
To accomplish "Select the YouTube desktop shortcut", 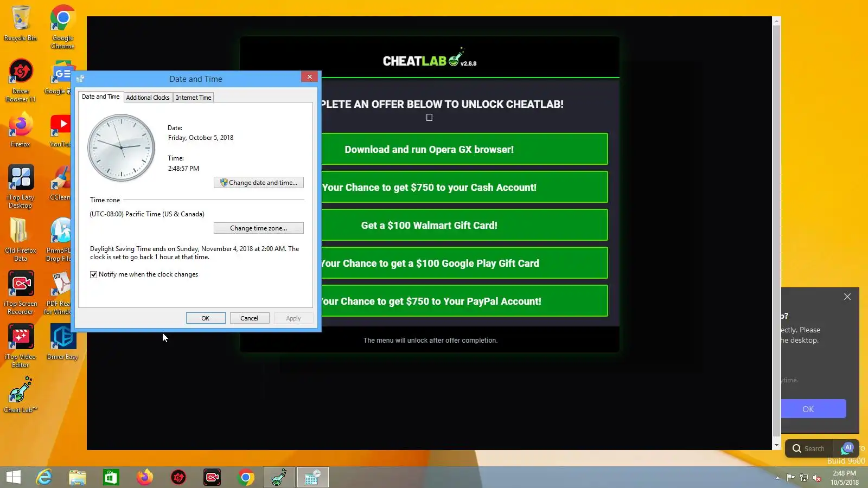I will (x=60, y=130).
